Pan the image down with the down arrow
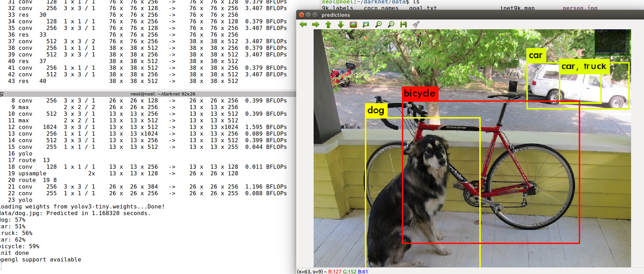Viewport: 644px width, 274px height. (x=341, y=24)
